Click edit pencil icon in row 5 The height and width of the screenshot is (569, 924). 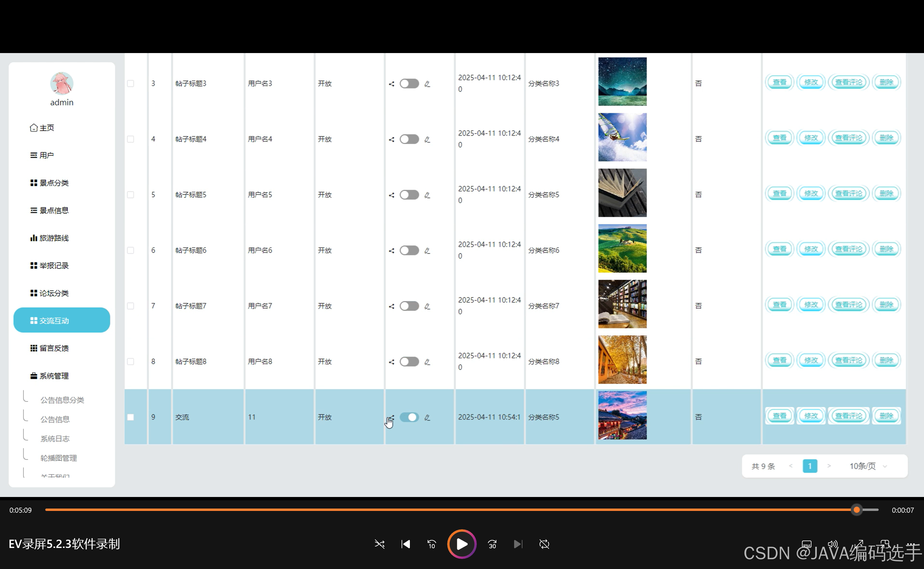(427, 195)
